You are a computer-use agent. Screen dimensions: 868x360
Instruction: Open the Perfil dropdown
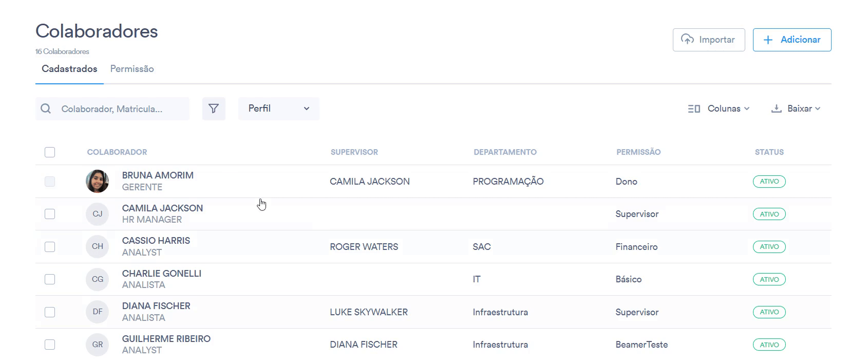click(278, 109)
